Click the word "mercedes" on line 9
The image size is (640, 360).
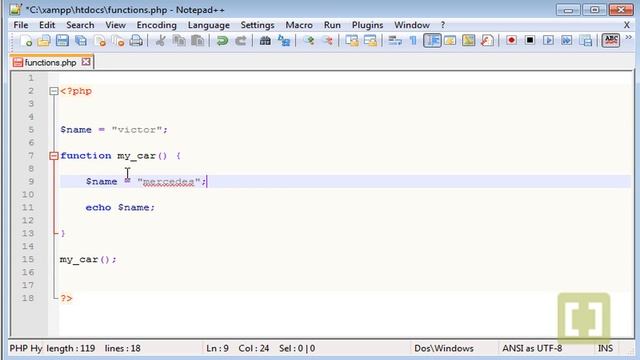click(x=169, y=182)
